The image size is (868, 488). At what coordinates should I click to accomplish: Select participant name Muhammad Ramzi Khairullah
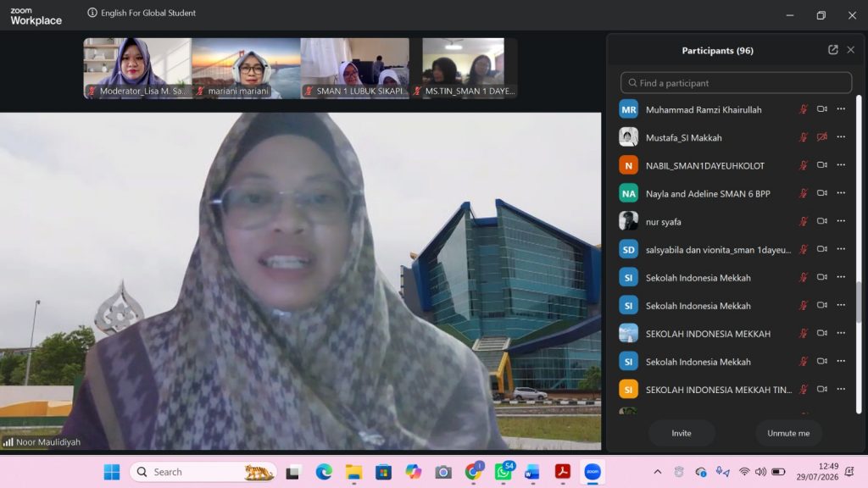pos(703,109)
